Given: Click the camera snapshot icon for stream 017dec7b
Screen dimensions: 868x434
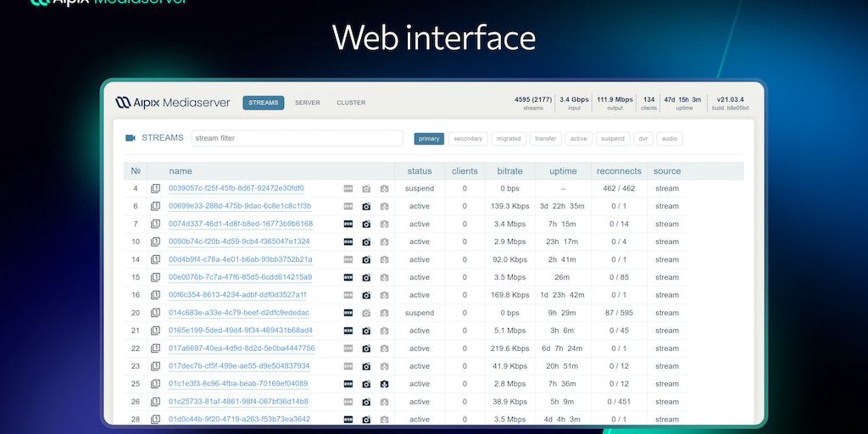Looking at the screenshot, I should (x=366, y=366).
